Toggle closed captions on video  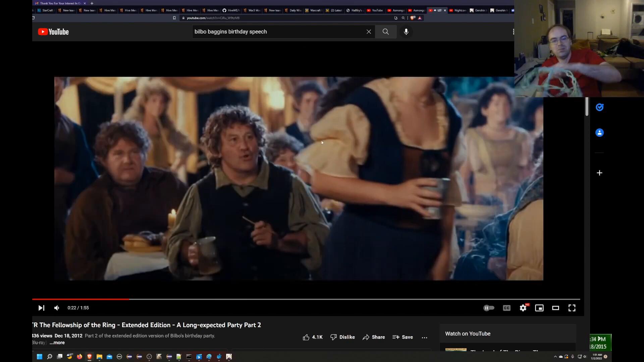tap(506, 308)
